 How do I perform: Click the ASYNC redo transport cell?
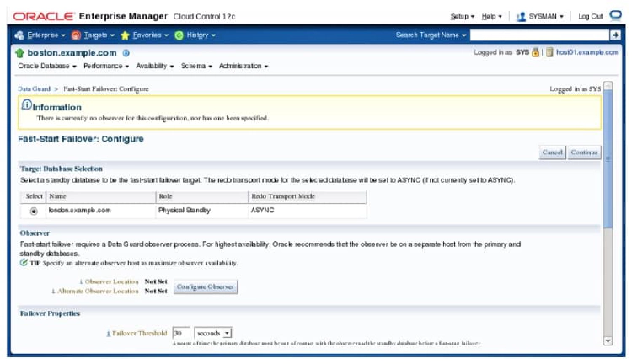coord(308,211)
